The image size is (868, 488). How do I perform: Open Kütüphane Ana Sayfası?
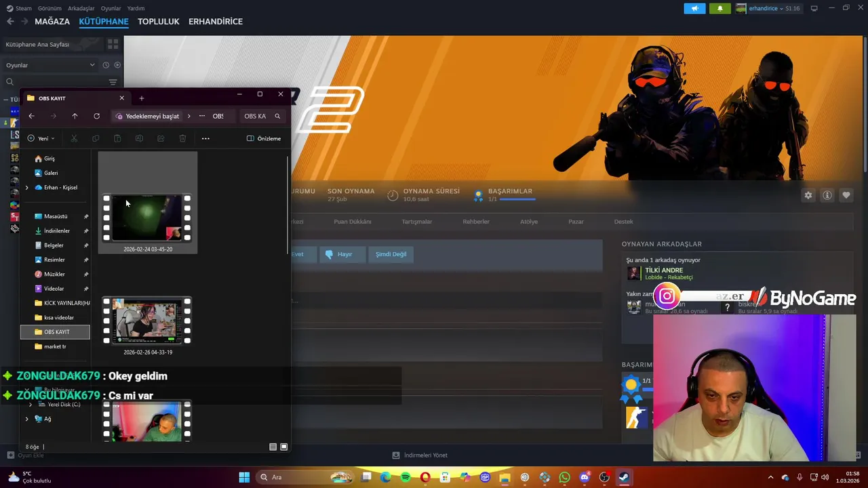coord(37,44)
